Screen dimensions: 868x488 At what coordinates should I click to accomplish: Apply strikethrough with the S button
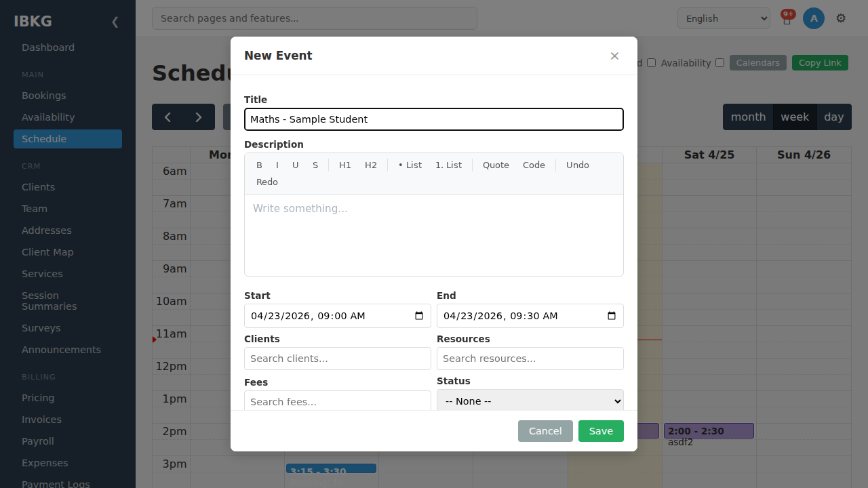pos(315,165)
